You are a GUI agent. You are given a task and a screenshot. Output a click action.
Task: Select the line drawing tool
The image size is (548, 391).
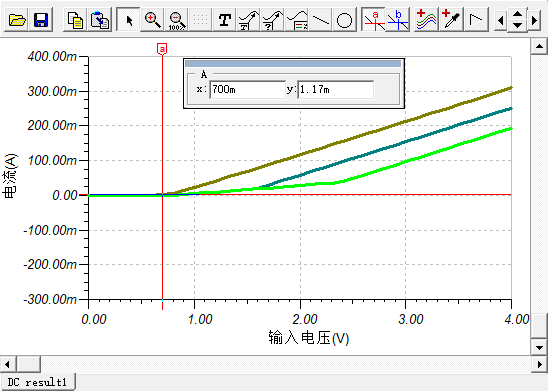[x=321, y=20]
